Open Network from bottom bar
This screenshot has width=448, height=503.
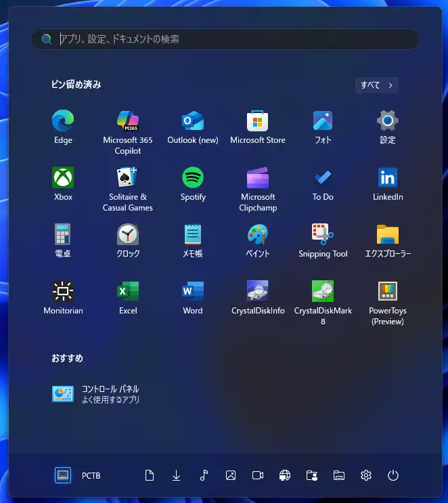pos(285,475)
